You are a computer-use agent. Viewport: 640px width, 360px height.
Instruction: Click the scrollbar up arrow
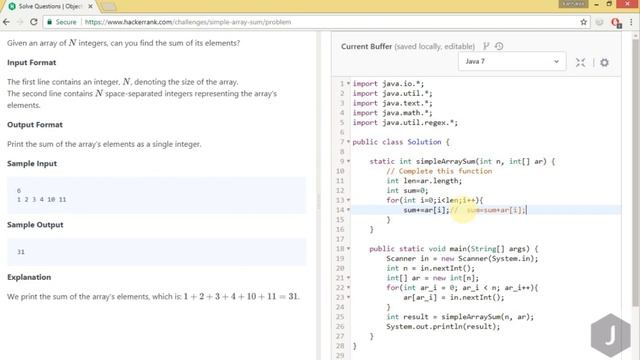pos(636,35)
